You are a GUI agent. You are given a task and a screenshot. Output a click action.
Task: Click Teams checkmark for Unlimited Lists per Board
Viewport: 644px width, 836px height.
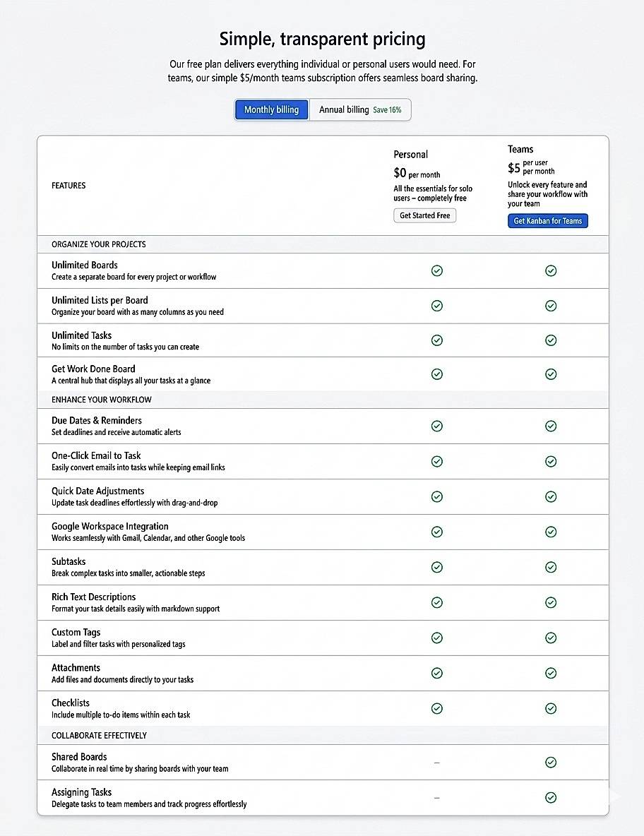pyautogui.click(x=551, y=306)
